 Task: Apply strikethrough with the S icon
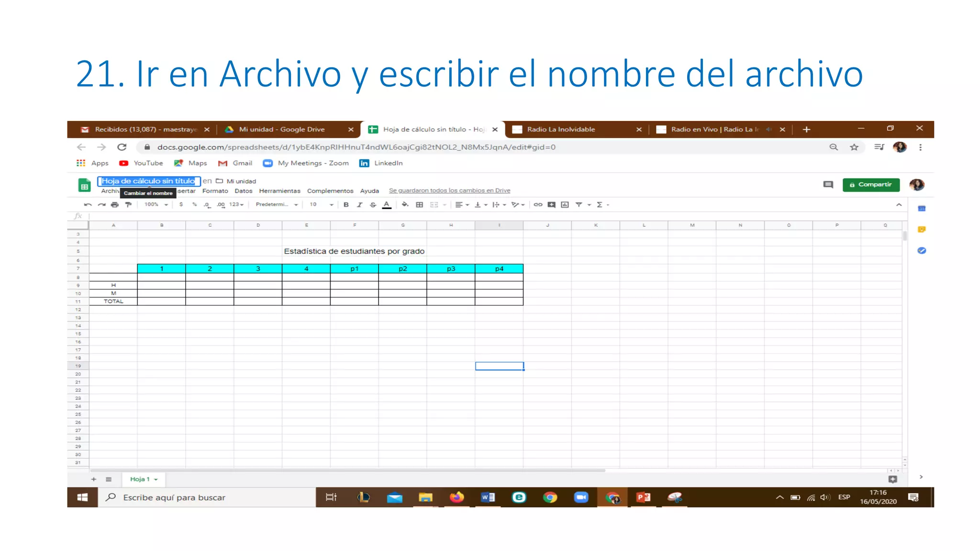(373, 205)
